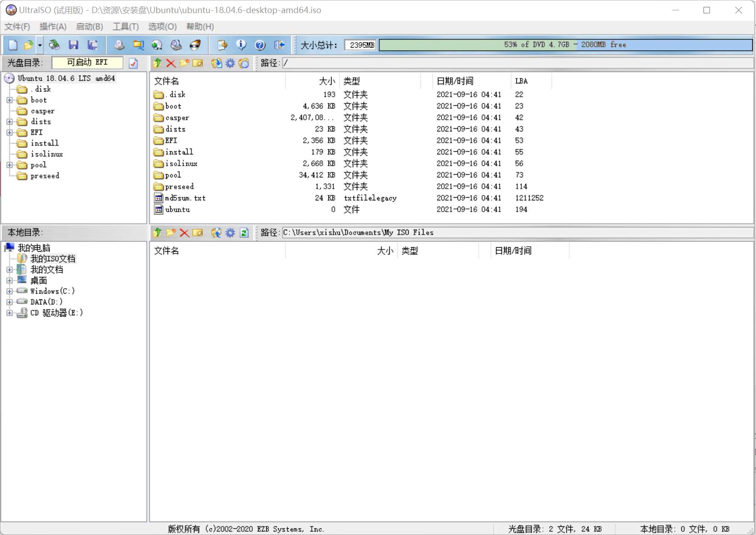This screenshot has height=535, width=756.
Task: Expand the pool folder in the disc tree
Action: [9, 165]
